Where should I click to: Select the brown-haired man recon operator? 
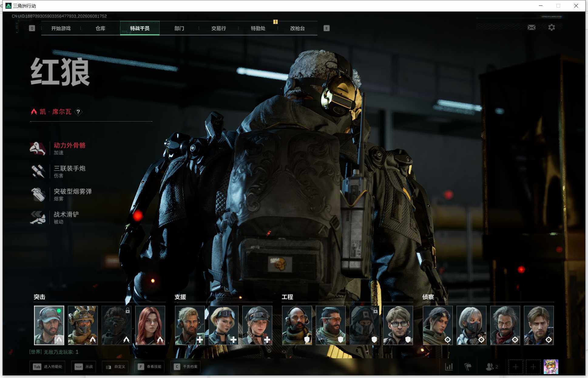(539, 325)
